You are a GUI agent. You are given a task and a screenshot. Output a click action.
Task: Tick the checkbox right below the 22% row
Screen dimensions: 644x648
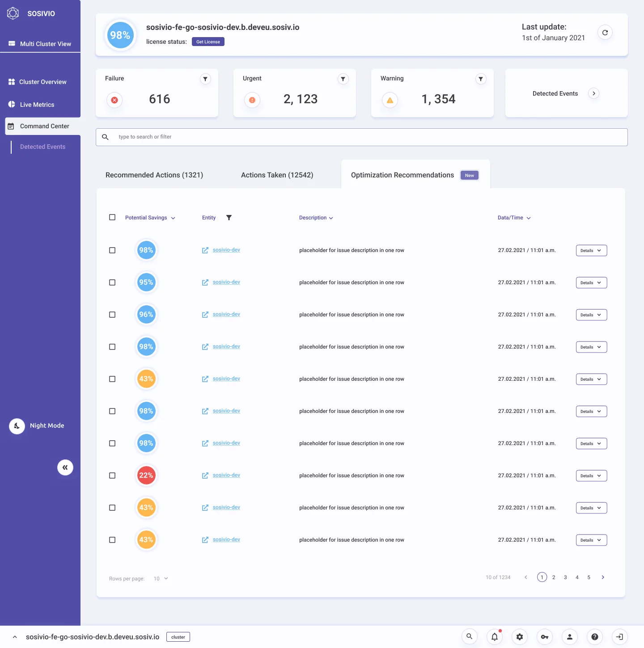[x=112, y=508]
